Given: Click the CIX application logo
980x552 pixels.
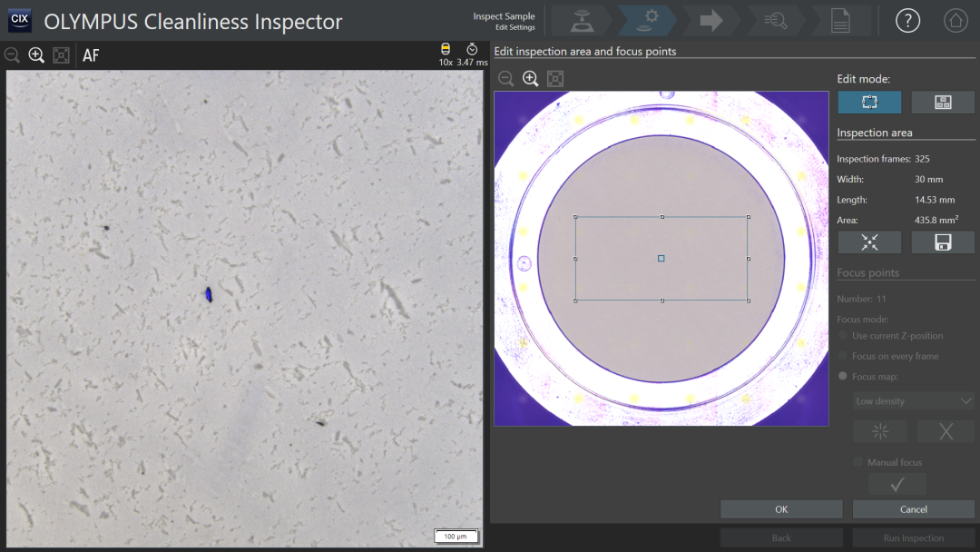Looking at the screenshot, I should pyautogui.click(x=19, y=20).
